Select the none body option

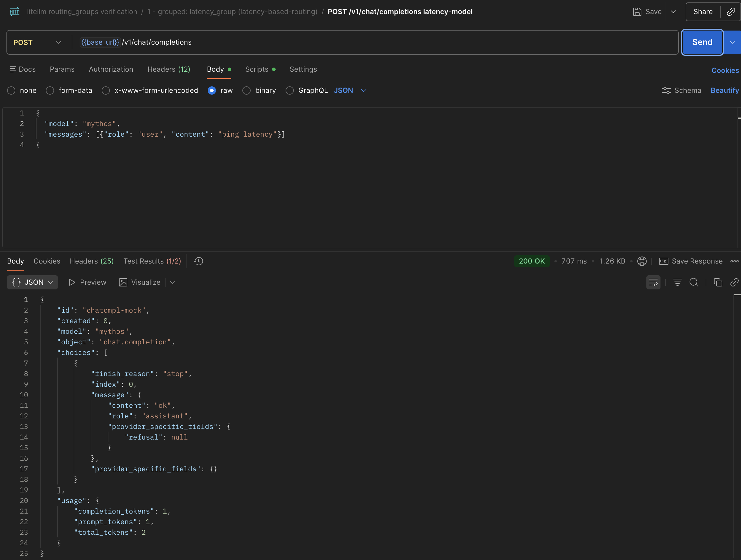[x=11, y=90]
